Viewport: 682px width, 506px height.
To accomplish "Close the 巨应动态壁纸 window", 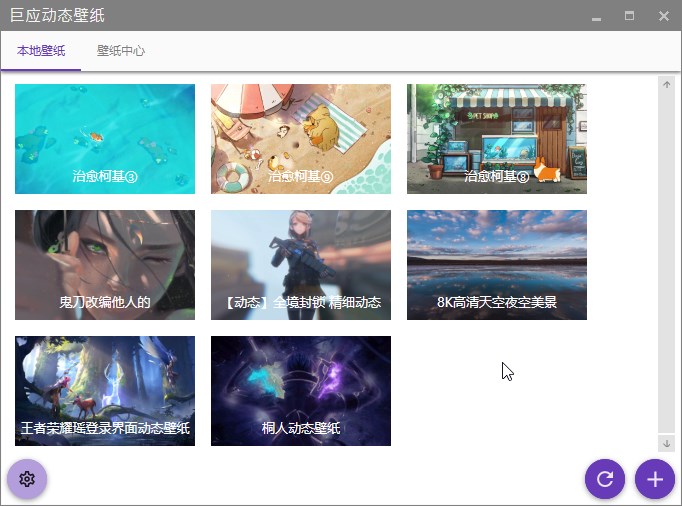I will coord(664,16).
